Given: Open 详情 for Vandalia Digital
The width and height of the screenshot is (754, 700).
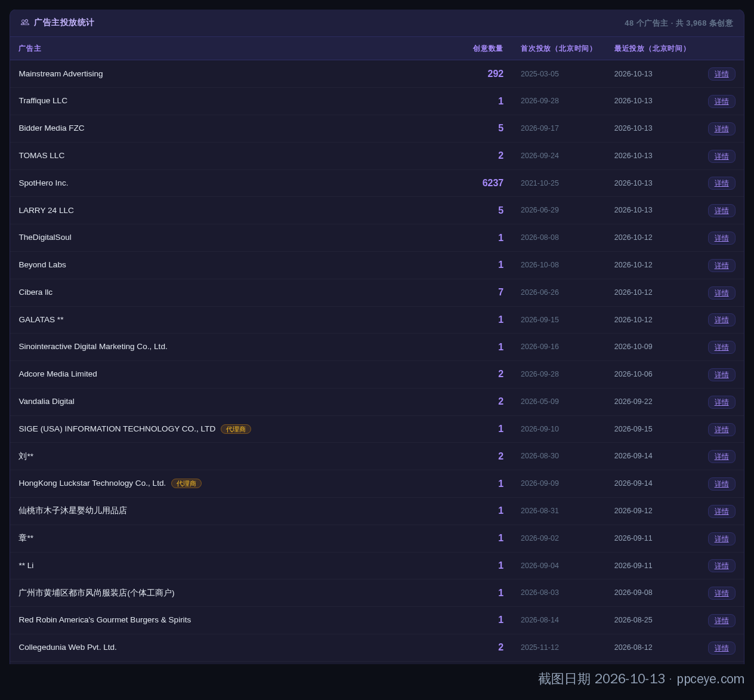Looking at the screenshot, I should pyautogui.click(x=722, y=402).
